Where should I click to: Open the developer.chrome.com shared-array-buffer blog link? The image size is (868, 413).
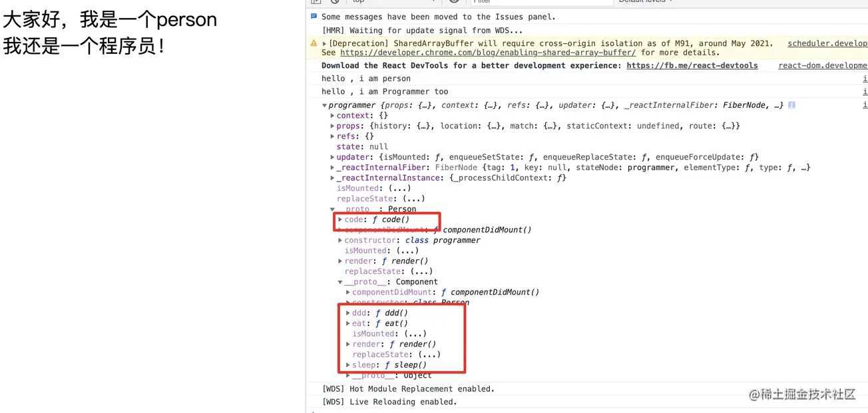point(488,53)
